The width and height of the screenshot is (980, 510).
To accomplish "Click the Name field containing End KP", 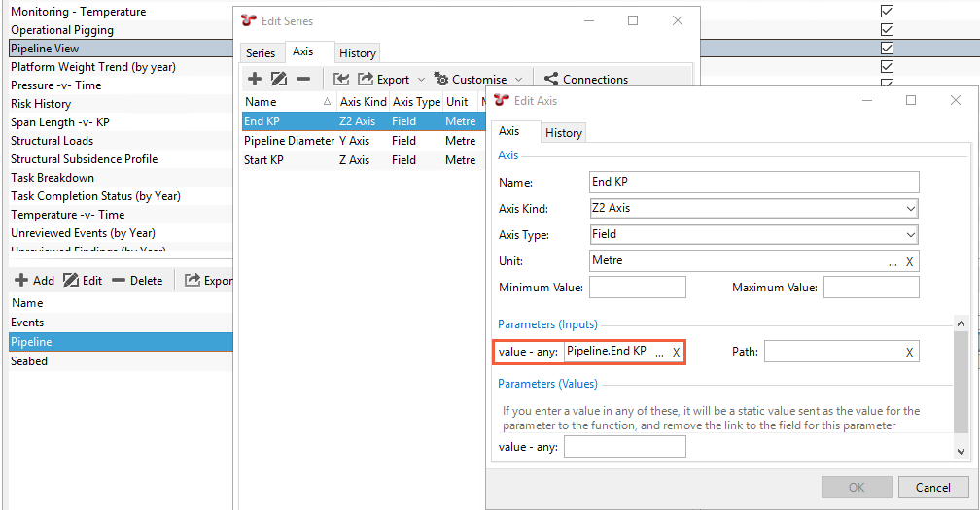I will coord(753,182).
